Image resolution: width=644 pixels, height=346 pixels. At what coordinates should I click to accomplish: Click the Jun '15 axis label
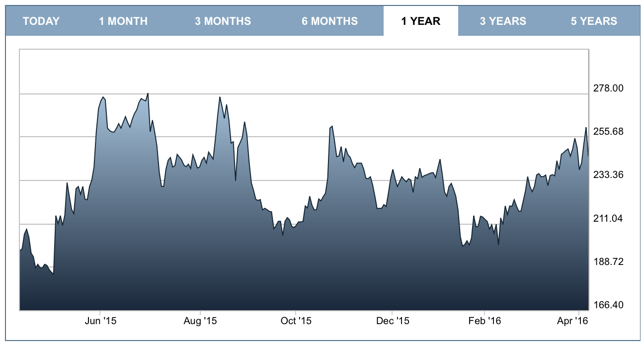[x=101, y=321]
